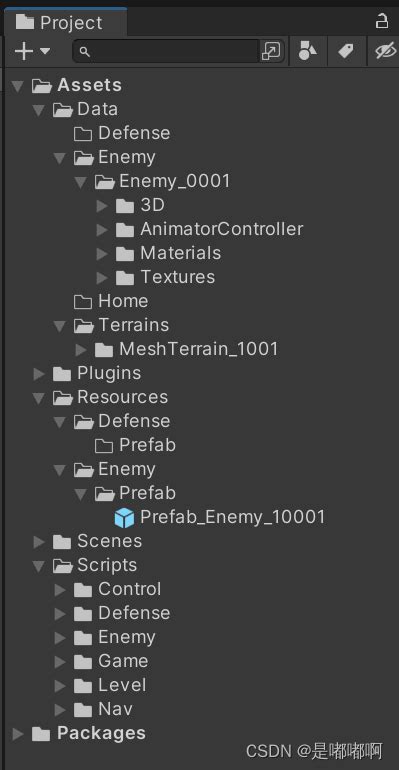Viewport: 399px width, 770px height.
Task: Click the MeshTerrain_1001 folder icon
Action: [104, 350]
